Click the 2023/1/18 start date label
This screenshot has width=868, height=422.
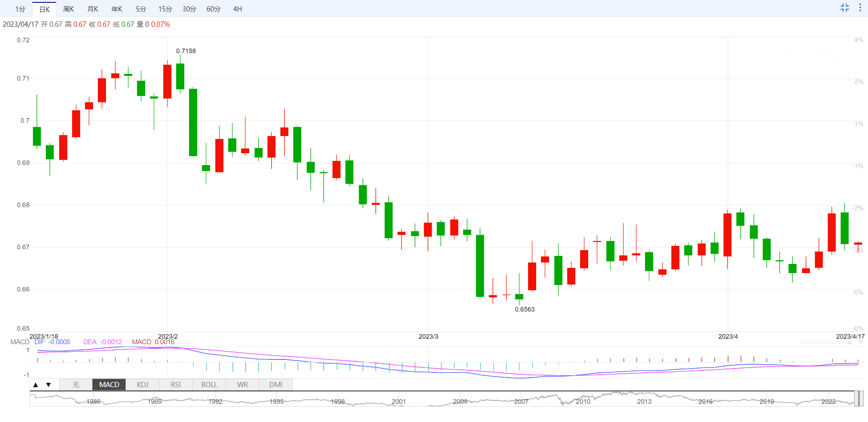click(44, 337)
